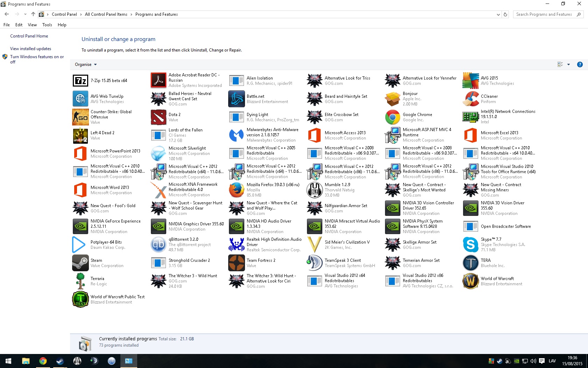Select the Microsoft Silverlight icon
Viewport: 588px width, 368px height.
[x=158, y=154]
